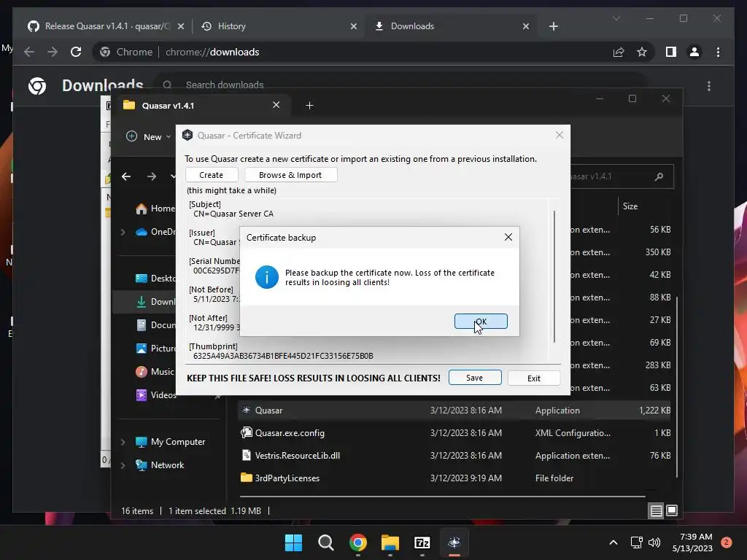Bookmark this page with the star icon
The height and width of the screenshot is (560, 747).
pyautogui.click(x=642, y=52)
